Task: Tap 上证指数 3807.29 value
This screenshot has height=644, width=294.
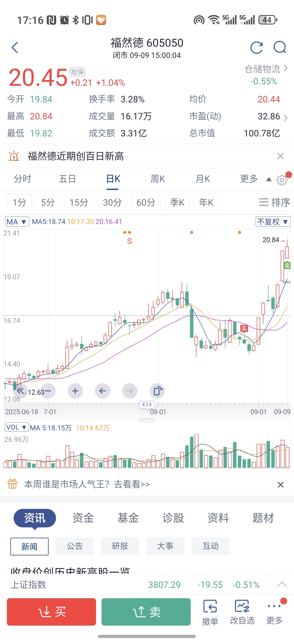Action: 164,585
